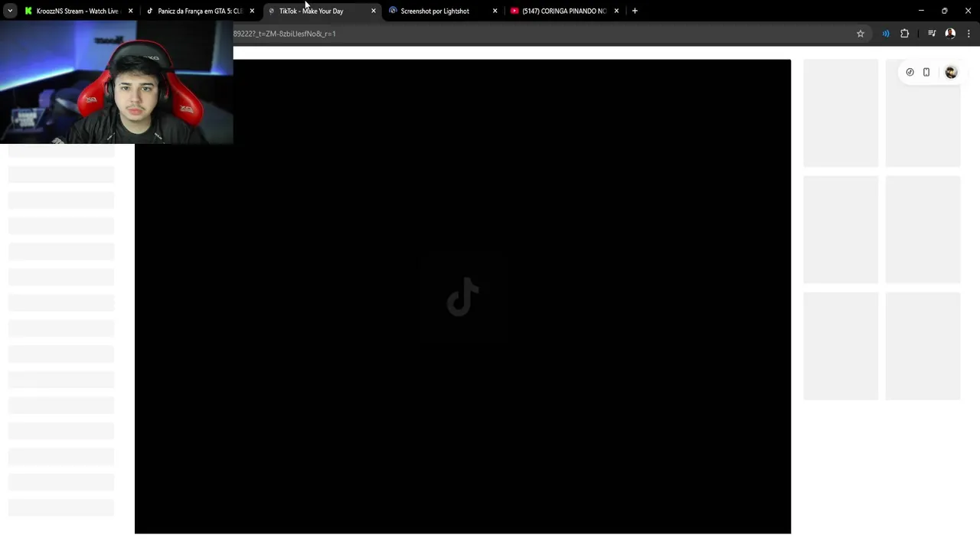Viewport: 980px width, 551px height.
Task: Expand the tab search dropdown arrow
Action: coord(9,11)
